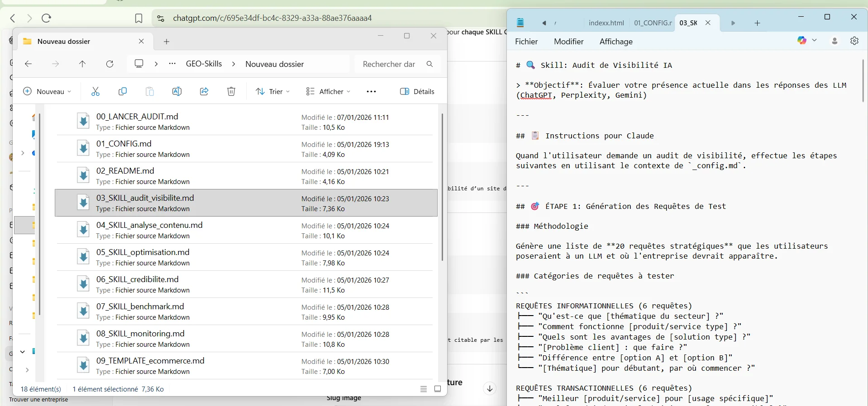Open the Copilot icon in Notepad
868x406 pixels.
(x=802, y=41)
